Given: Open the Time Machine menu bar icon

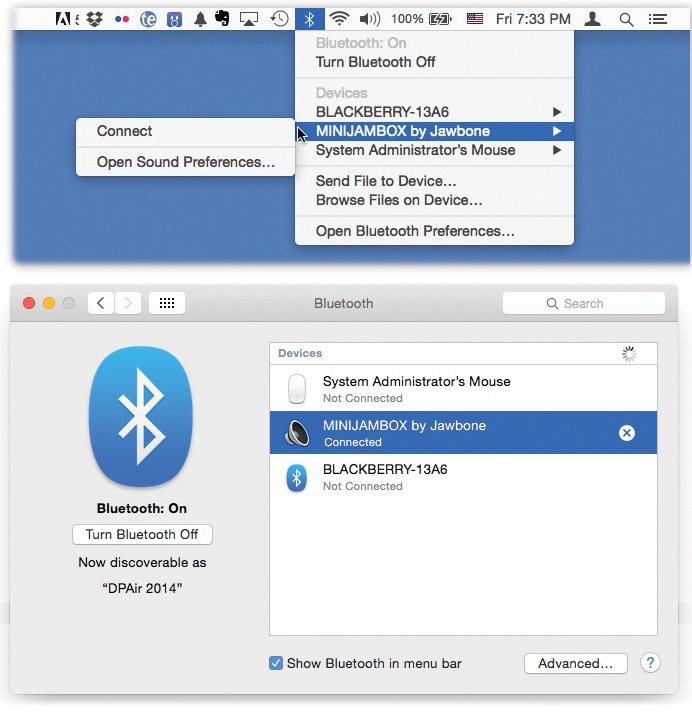Looking at the screenshot, I should pyautogui.click(x=279, y=19).
